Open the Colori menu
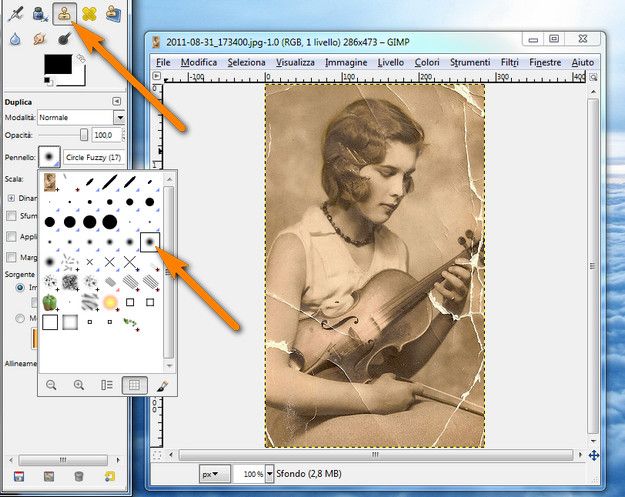This screenshot has height=497, width=625. tap(427, 63)
